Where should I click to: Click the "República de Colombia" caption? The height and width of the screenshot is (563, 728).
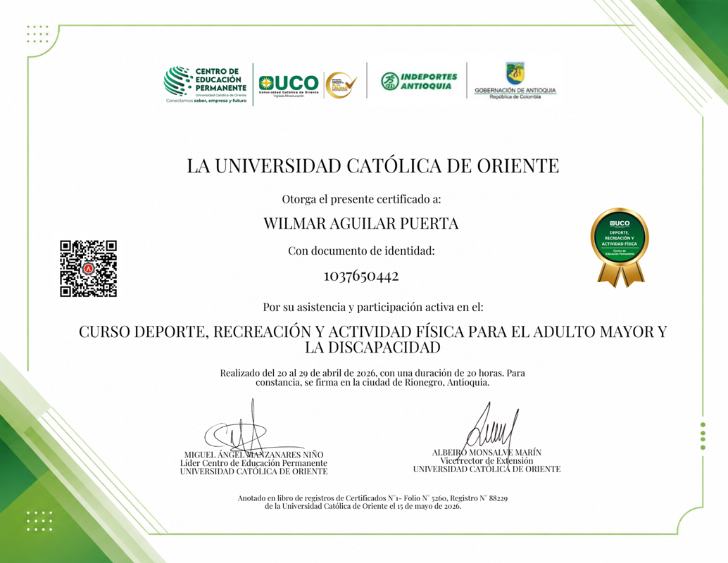(x=515, y=97)
